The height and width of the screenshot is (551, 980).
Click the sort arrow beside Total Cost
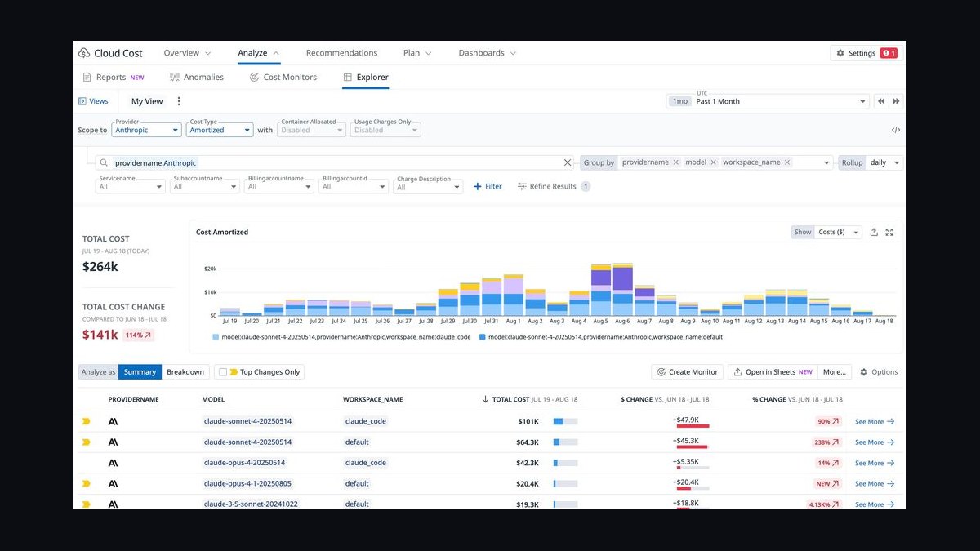(485, 399)
